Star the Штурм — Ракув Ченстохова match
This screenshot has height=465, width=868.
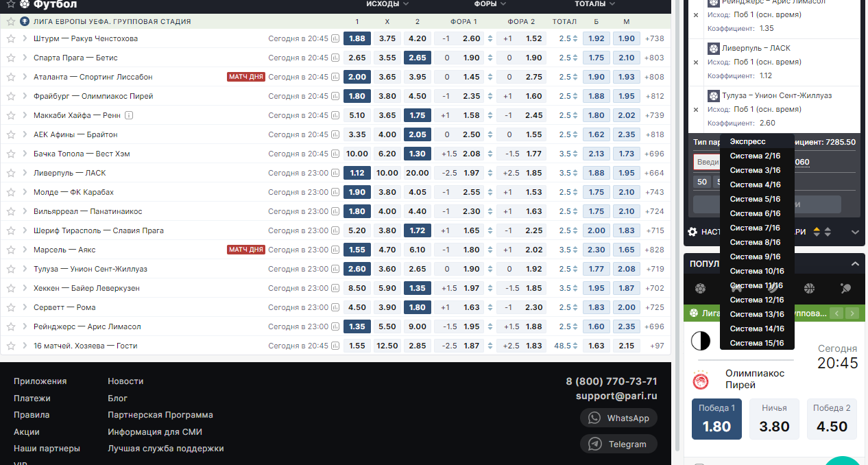[x=10, y=38]
